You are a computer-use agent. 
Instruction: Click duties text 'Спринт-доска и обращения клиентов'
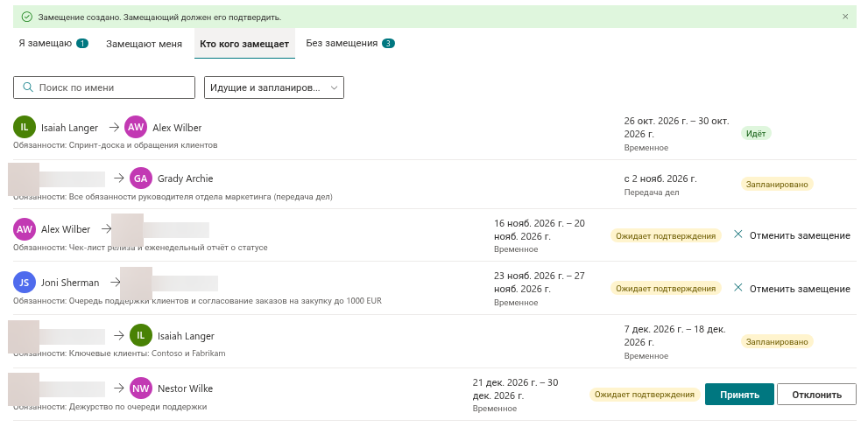pyautogui.click(x=143, y=145)
